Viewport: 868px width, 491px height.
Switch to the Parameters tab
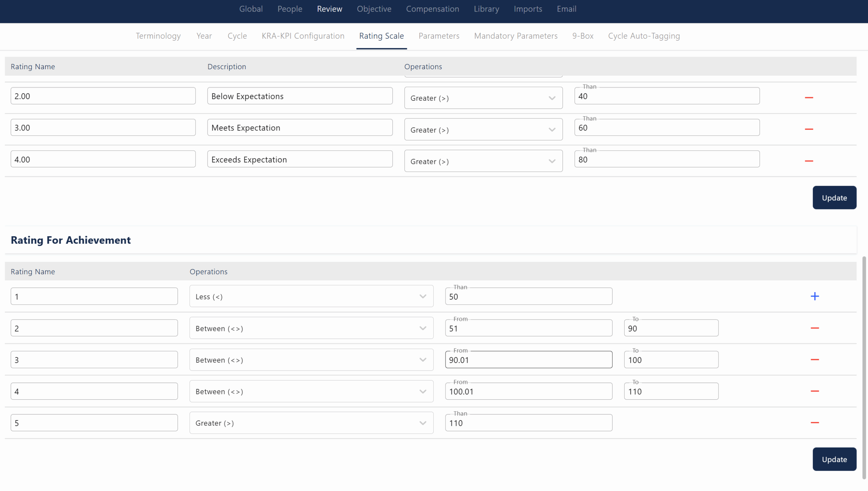coord(439,36)
